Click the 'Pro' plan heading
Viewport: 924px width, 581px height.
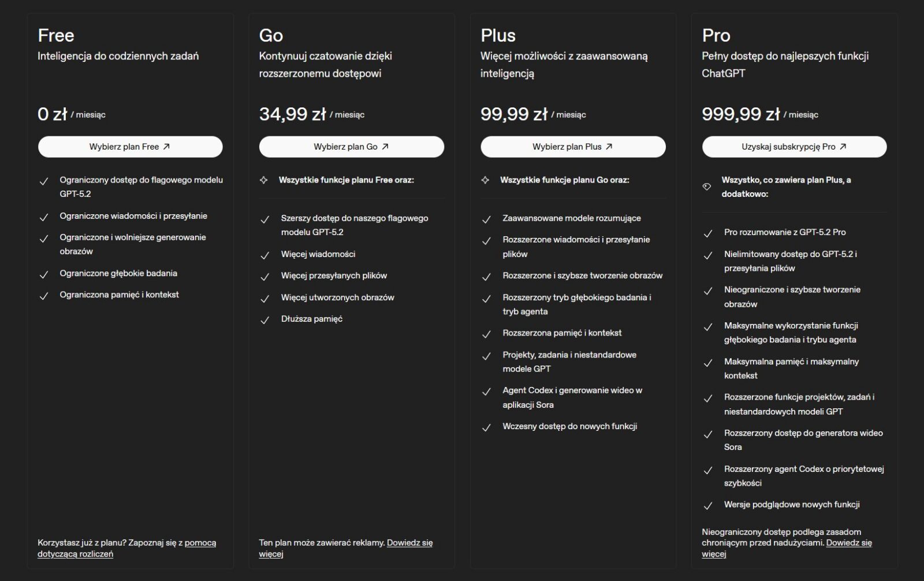click(716, 36)
